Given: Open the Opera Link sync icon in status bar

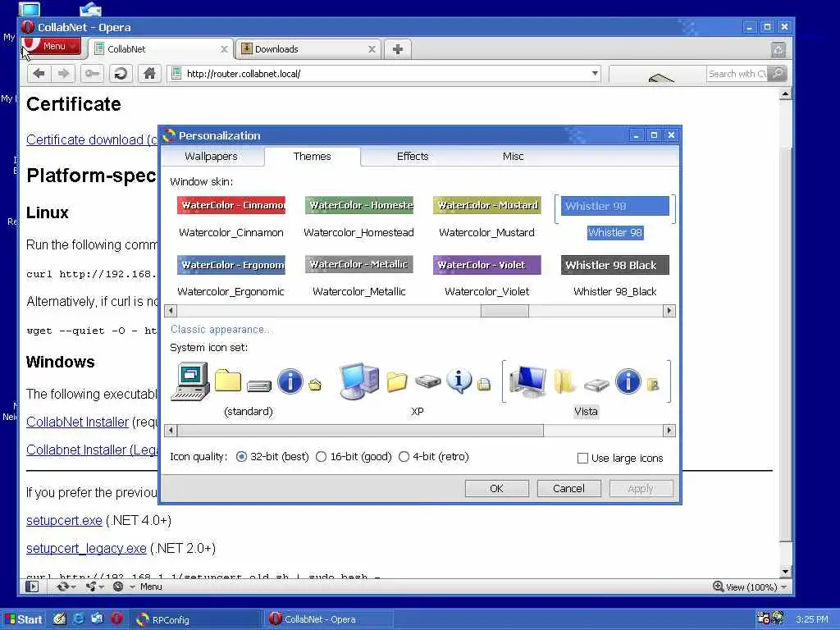Looking at the screenshot, I should (x=66, y=587).
